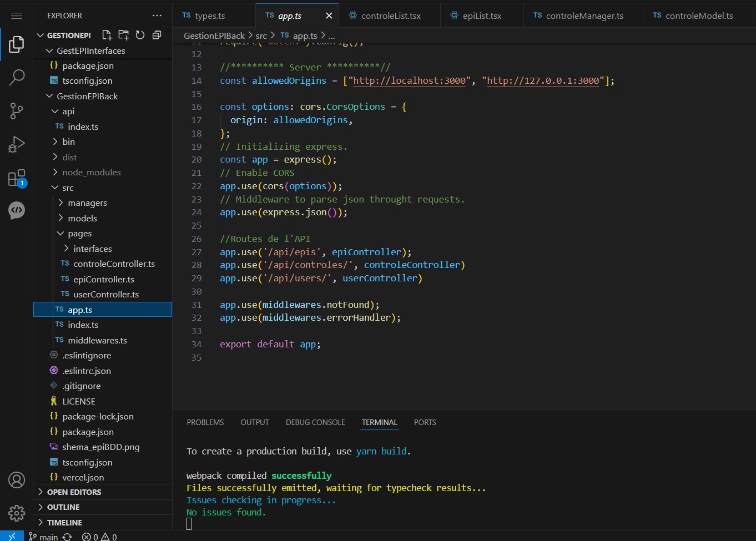Click in the terminal input cursor area
Image resolution: width=756 pixels, height=541 pixels.
(x=189, y=524)
